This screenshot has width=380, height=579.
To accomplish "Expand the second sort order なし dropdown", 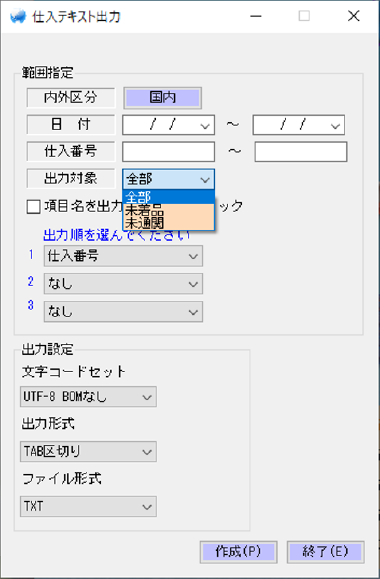I will point(123,284).
